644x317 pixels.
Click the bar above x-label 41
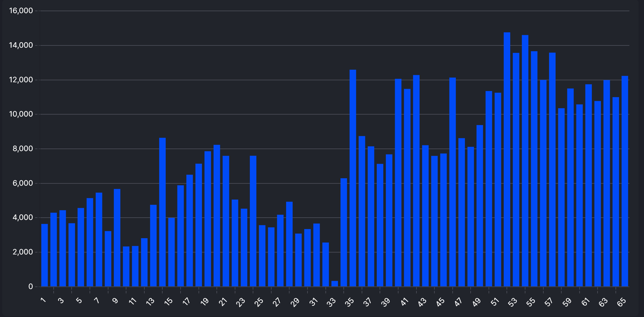click(x=407, y=188)
